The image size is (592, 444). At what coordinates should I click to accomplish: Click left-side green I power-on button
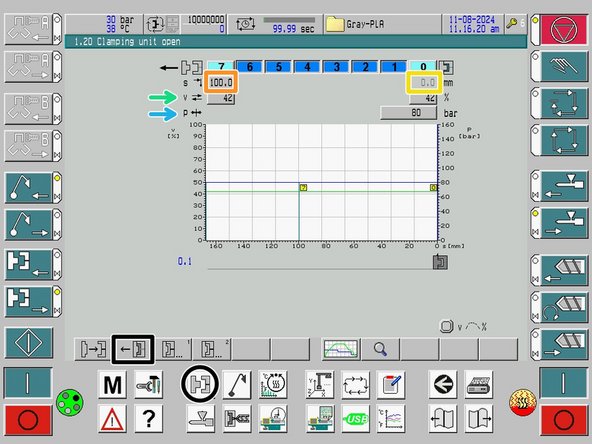pos(28,382)
